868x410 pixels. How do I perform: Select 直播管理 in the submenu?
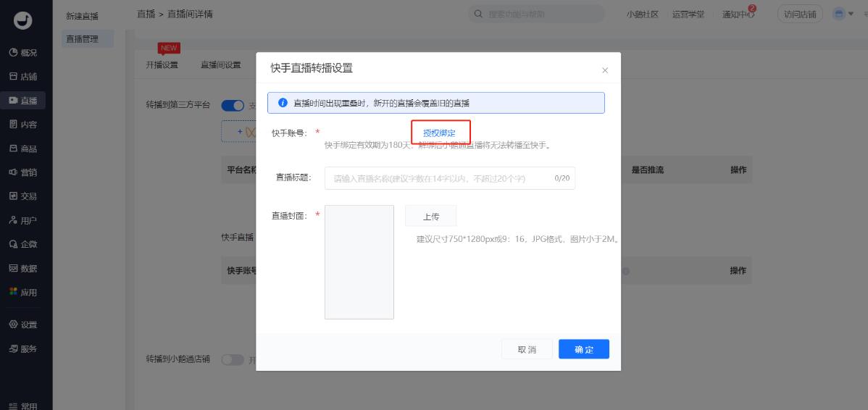click(88, 38)
